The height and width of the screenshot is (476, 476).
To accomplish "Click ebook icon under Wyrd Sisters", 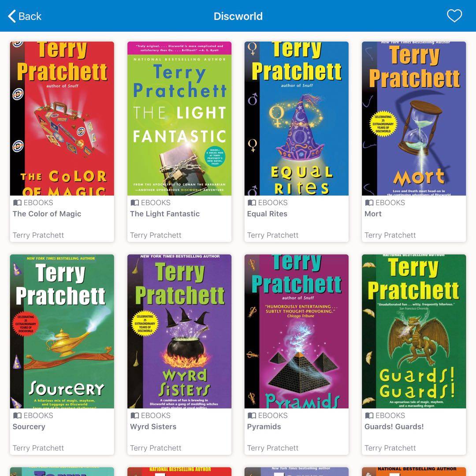I will (135, 415).
